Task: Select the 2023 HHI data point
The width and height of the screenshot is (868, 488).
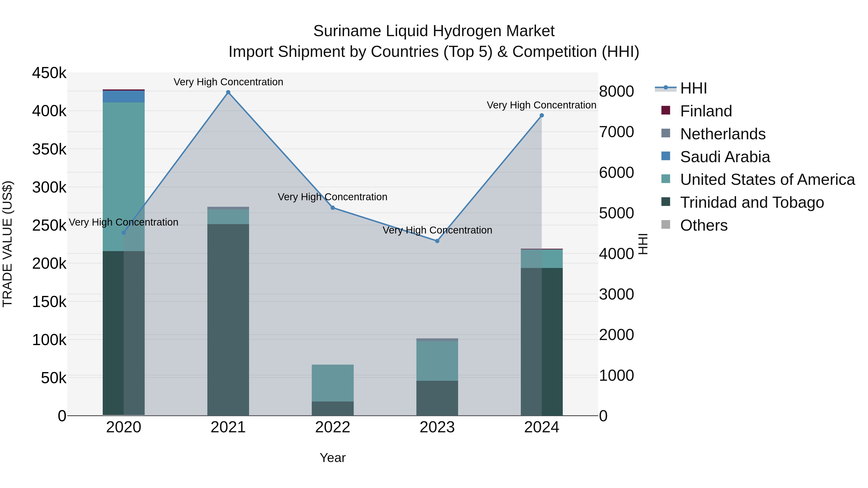Action: coord(437,241)
